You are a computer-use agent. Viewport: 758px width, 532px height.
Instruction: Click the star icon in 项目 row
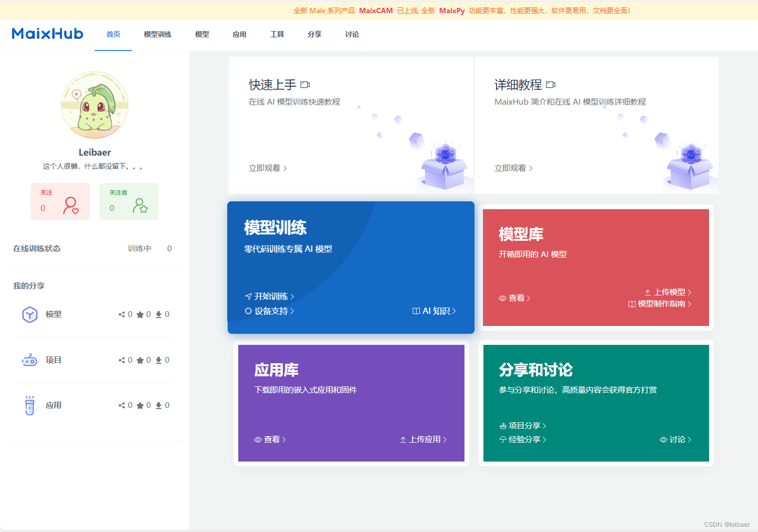pos(140,360)
